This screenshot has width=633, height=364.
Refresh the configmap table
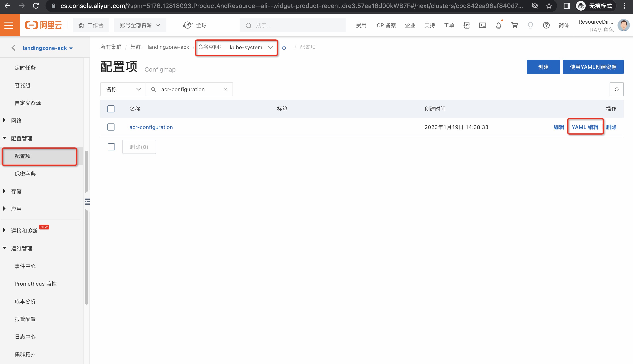616,89
